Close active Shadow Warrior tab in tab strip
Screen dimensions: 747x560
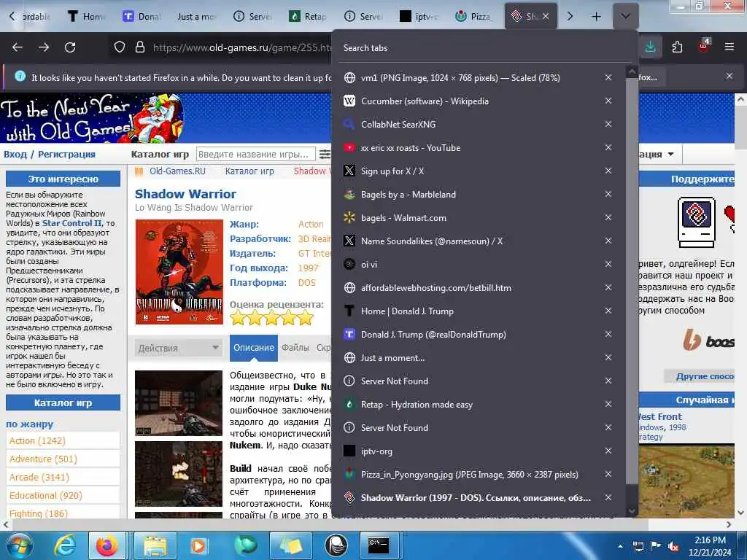[x=546, y=17]
